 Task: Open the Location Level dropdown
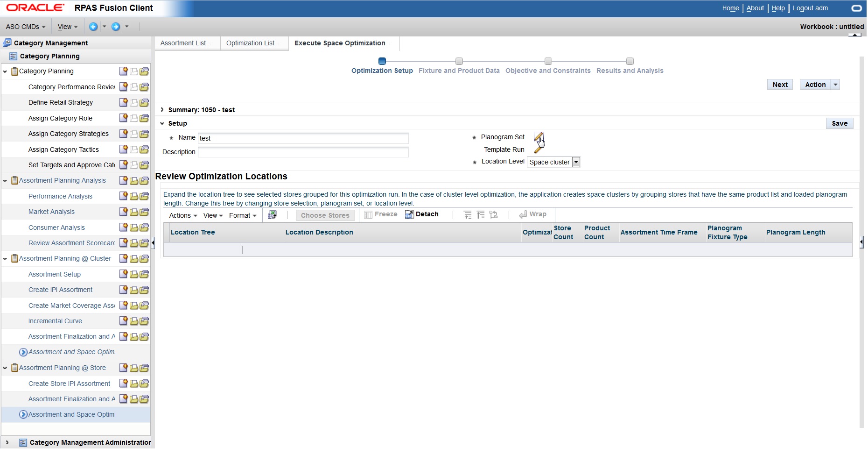click(x=576, y=162)
